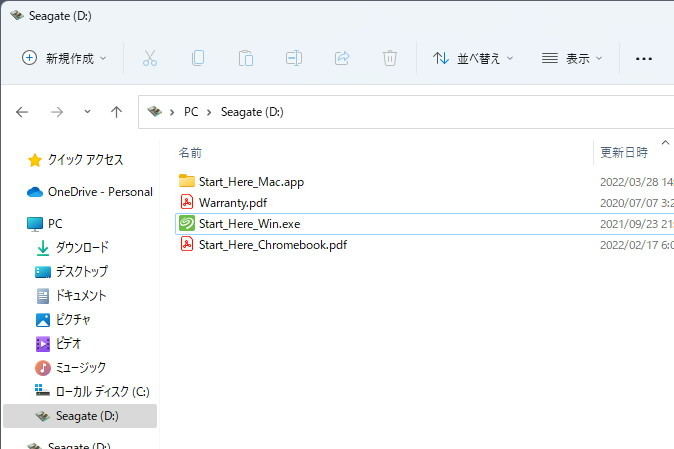Open デスクトップ folder in sidebar
Screen dimensions: 674x449
tap(71, 272)
